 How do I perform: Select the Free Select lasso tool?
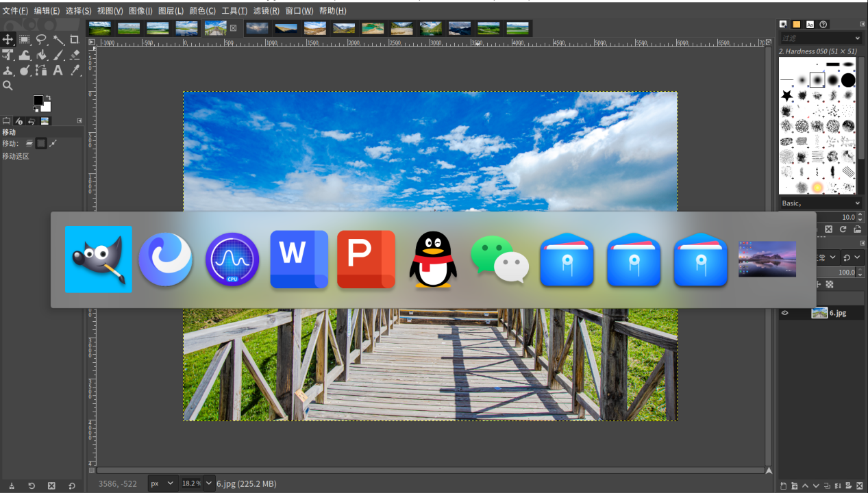click(x=41, y=40)
